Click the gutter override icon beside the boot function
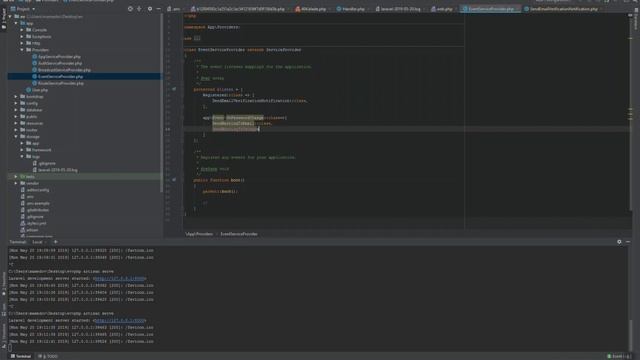 coord(174,180)
